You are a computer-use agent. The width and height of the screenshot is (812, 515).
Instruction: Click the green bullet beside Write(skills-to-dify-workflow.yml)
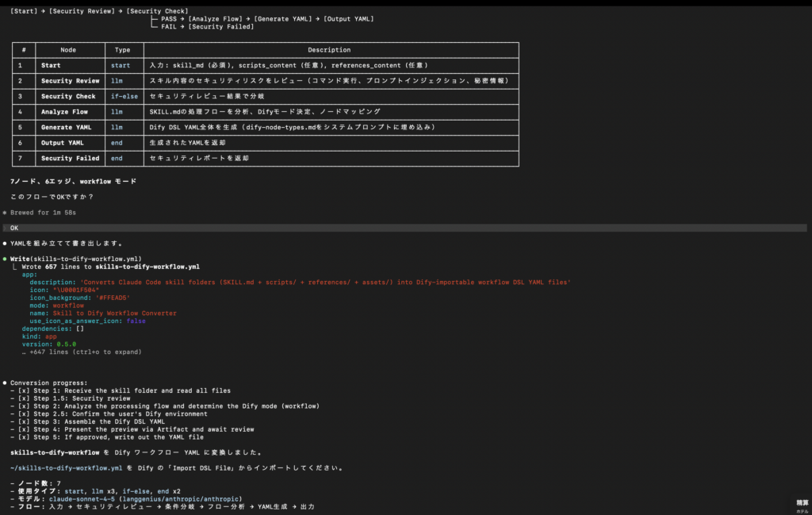coord(4,259)
